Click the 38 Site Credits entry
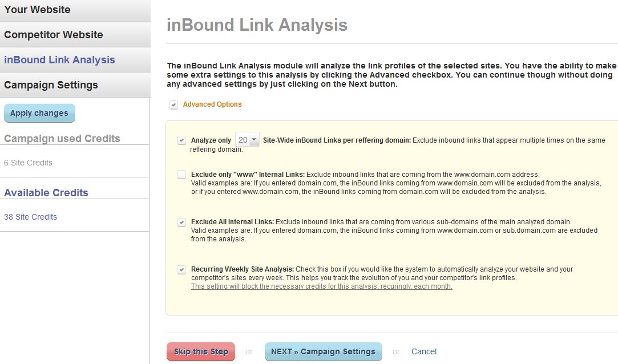 point(31,217)
